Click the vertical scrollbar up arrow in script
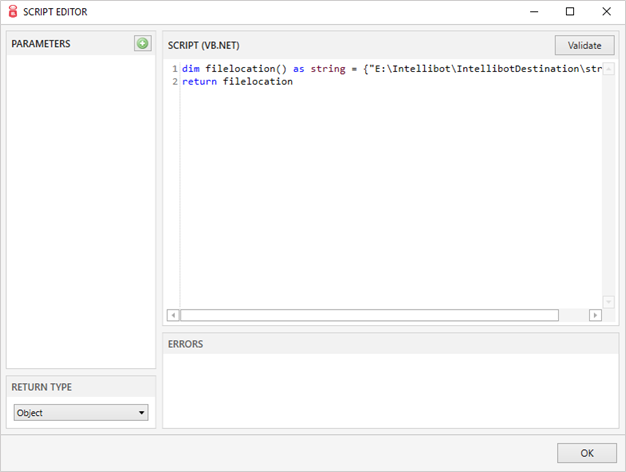The height and width of the screenshot is (472, 626). pyautogui.click(x=608, y=69)
